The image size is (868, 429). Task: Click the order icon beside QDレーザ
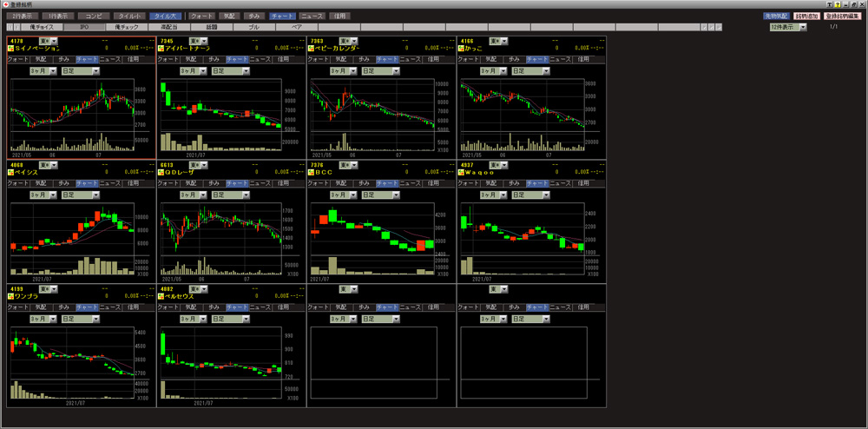[162, 173]
